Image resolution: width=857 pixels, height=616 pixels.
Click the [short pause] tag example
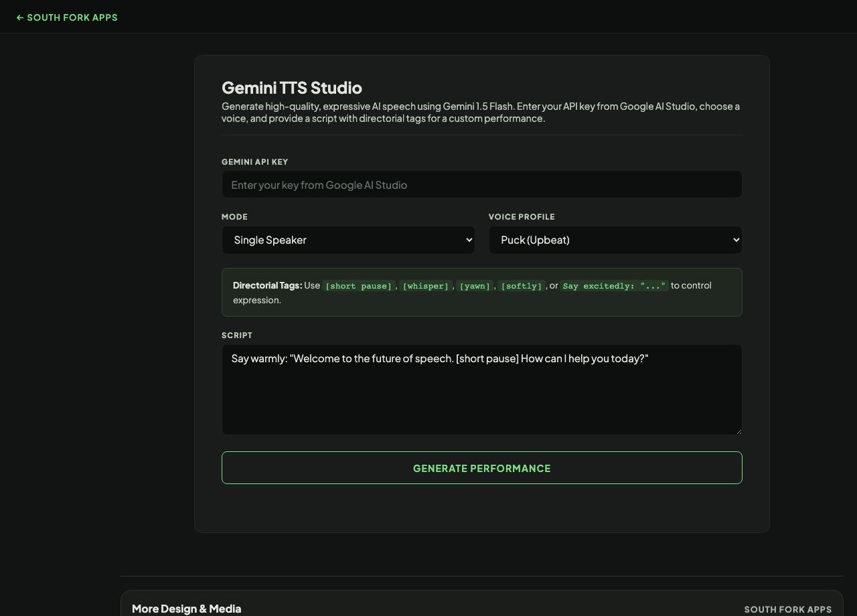pyautogui.click(x=358, y=286)
